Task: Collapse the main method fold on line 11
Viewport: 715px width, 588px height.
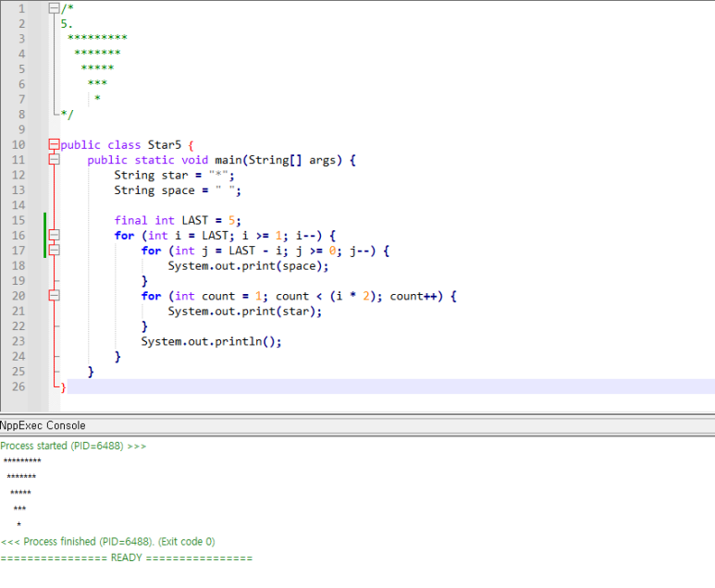Action: coord(54,160)
